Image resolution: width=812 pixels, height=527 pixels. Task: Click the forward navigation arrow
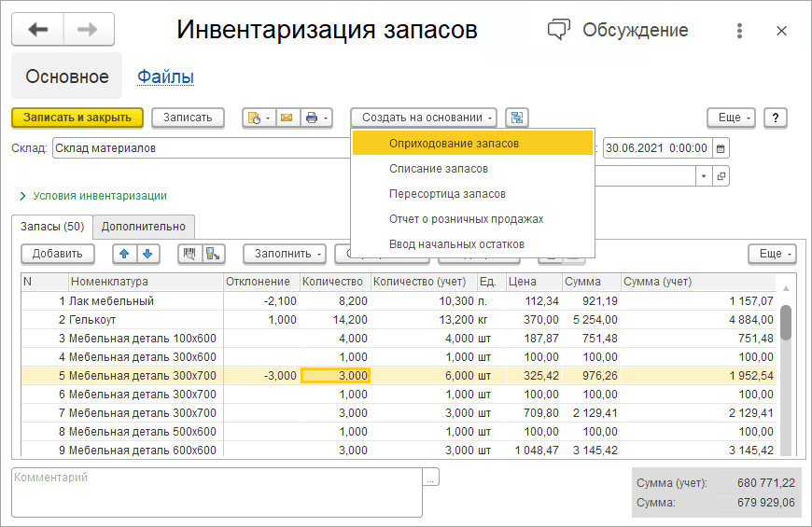click(x=88, y=30)
